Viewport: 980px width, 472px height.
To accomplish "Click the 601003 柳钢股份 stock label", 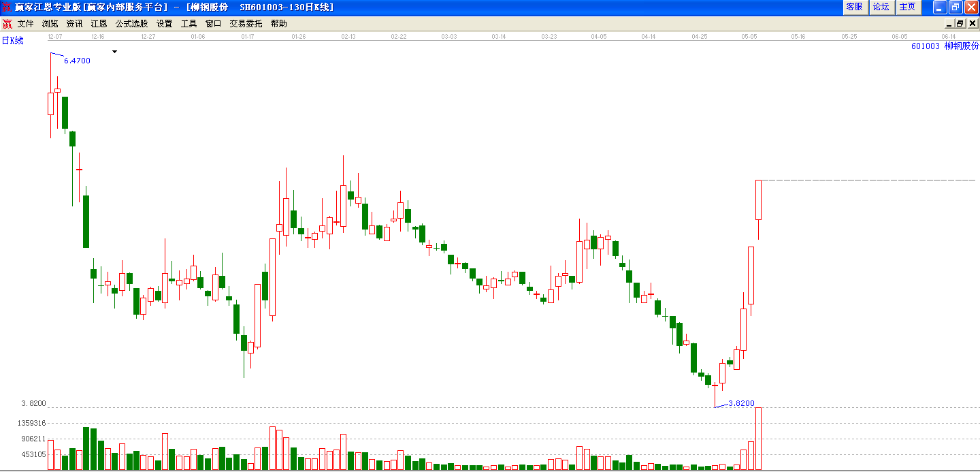I will click(x=945, y=46).
